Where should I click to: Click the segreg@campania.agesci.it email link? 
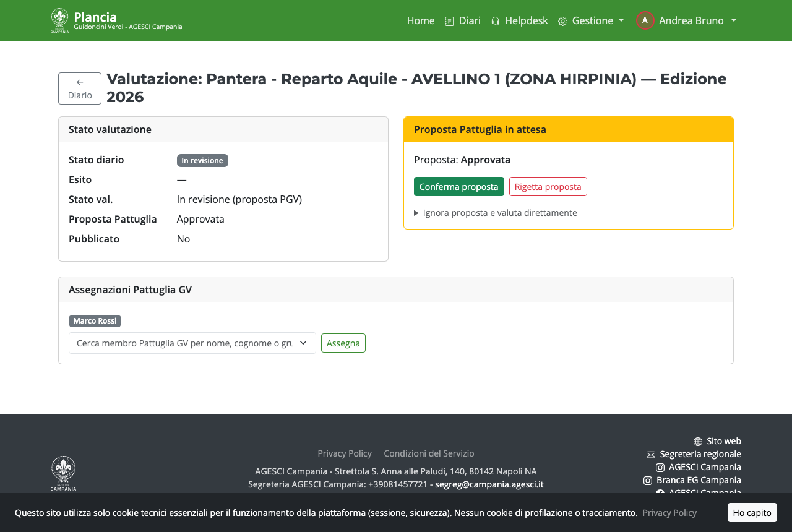[489, 484]
